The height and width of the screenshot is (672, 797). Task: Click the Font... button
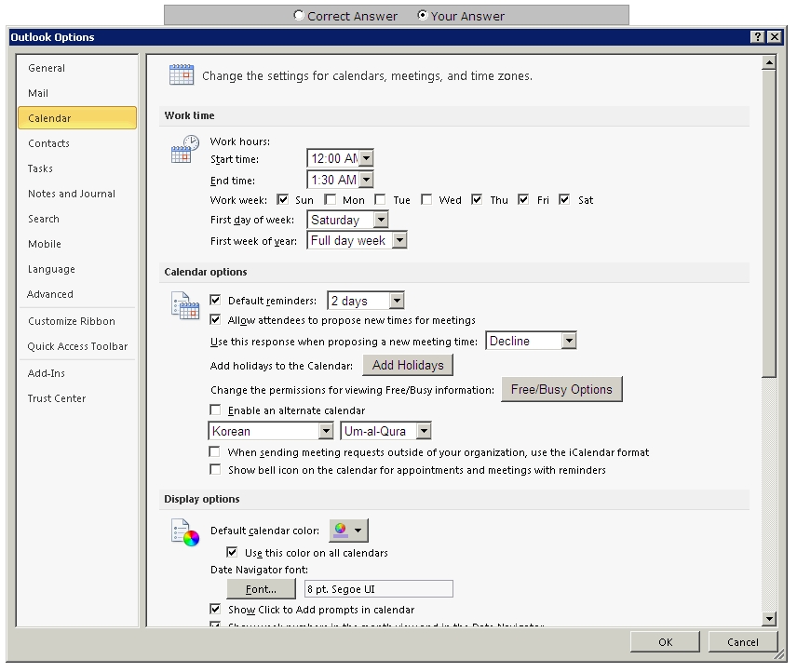(261, 589)
